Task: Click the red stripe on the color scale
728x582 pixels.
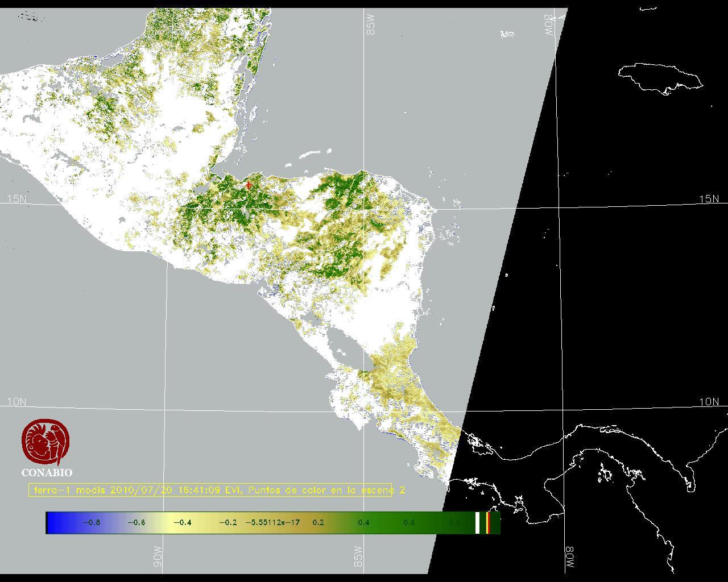Action: point(488,522)
